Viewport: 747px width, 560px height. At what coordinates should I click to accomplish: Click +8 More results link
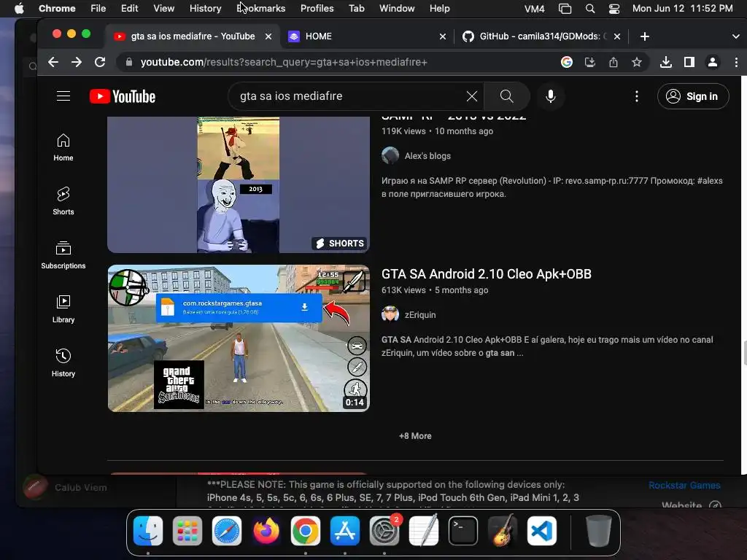click(x=415, y=436)
